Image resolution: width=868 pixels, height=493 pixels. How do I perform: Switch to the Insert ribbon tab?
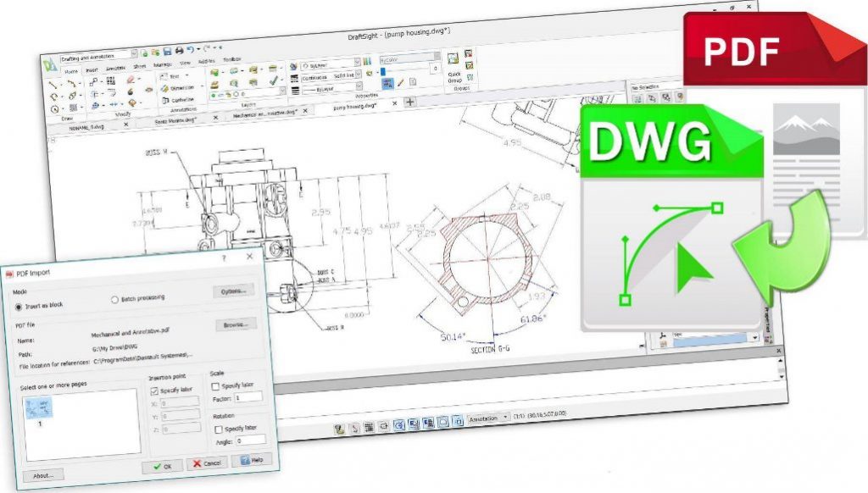(92, 69)
